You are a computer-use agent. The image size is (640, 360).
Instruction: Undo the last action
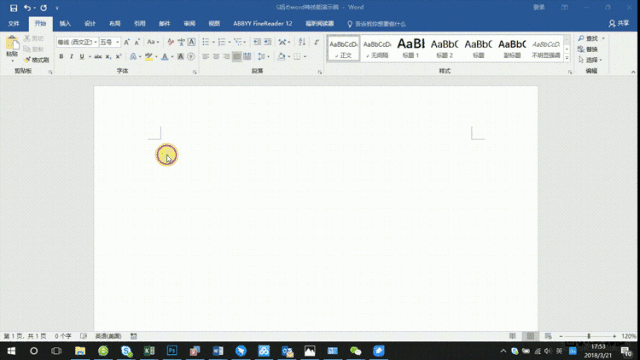pyautogui.click(x=27, y=8)
